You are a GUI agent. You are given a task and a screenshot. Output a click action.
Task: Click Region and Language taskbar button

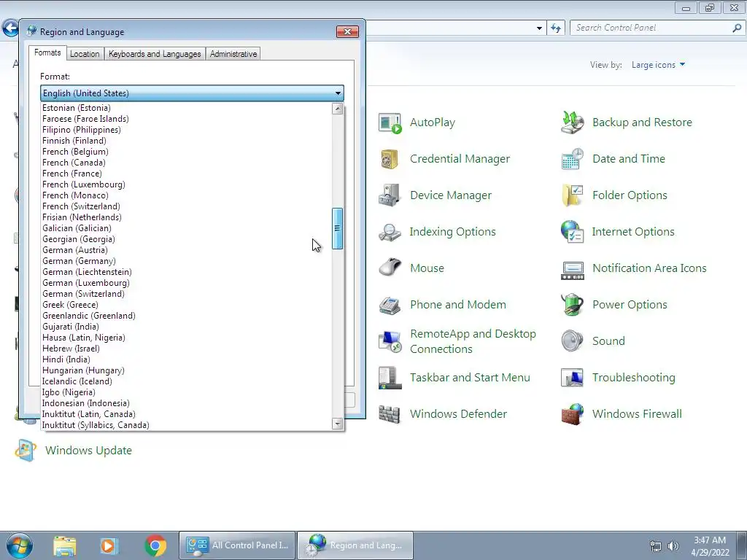[x=355, y=545]
